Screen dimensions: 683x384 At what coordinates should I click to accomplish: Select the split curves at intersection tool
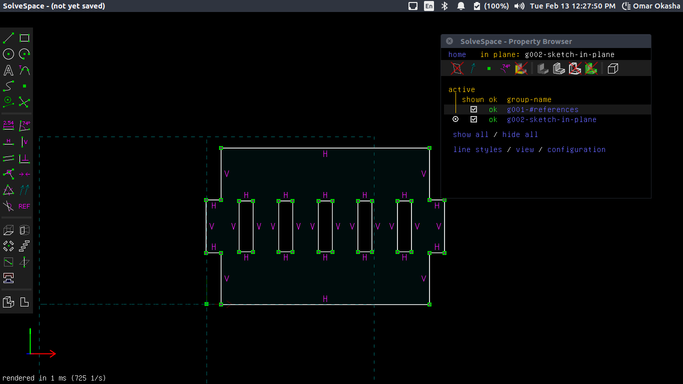click(24, 102)
